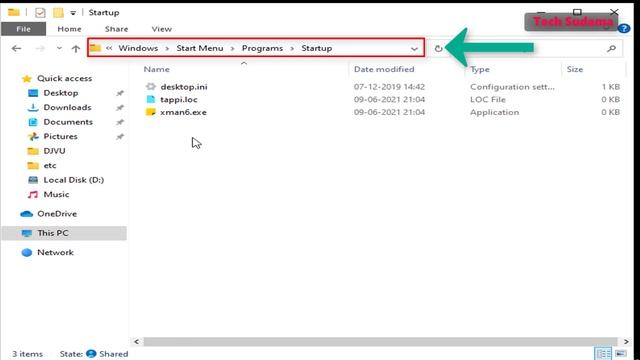The height and width of the screenshot is (360, 640).
Task: Go back with the back arrow
Action: point(16,49)
